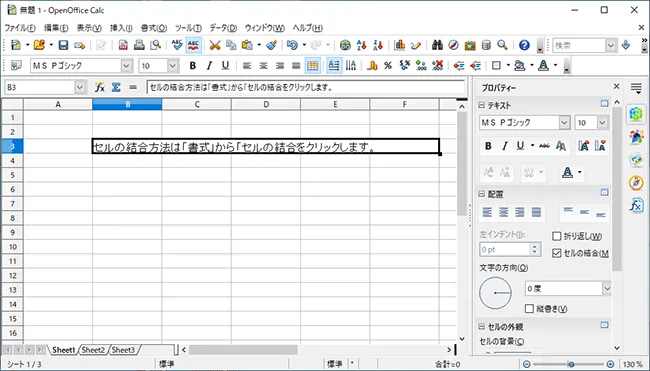The image size is (650, 371).
Task: Click zoom in plus button
Action: coord(610,364)
